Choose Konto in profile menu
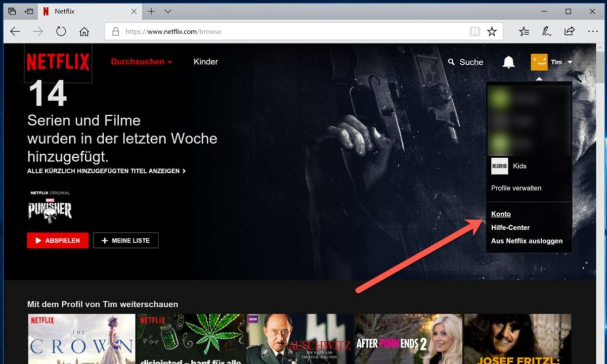Image resolution: width=607 pixels, height=364 pixels. point(501,214)
